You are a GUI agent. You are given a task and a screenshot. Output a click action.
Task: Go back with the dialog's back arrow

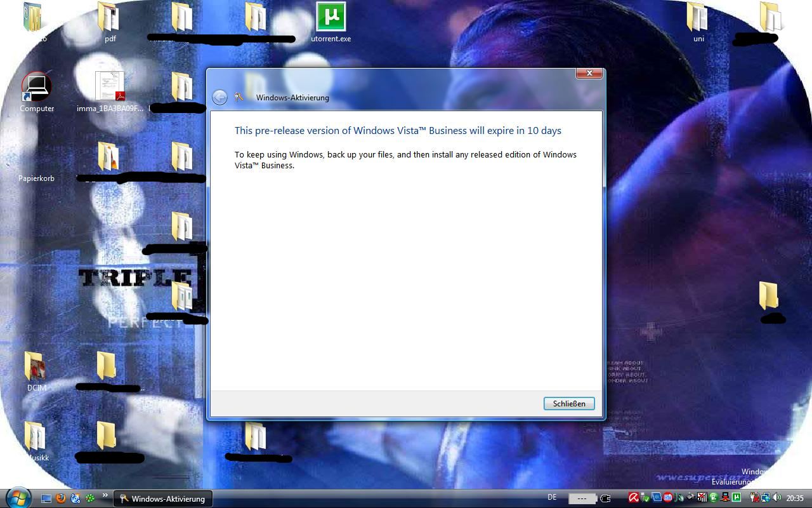(219, 97)
